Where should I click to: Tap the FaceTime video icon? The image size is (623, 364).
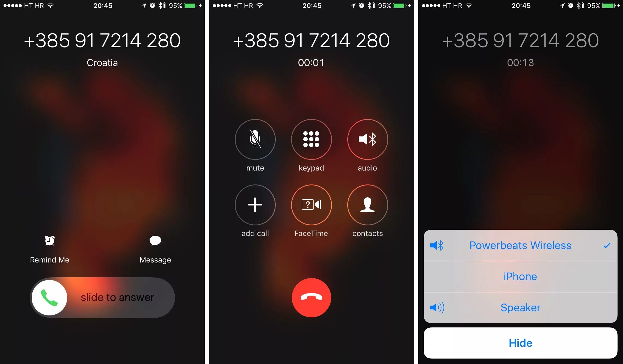pyautogui.click(x=312, y=204)
